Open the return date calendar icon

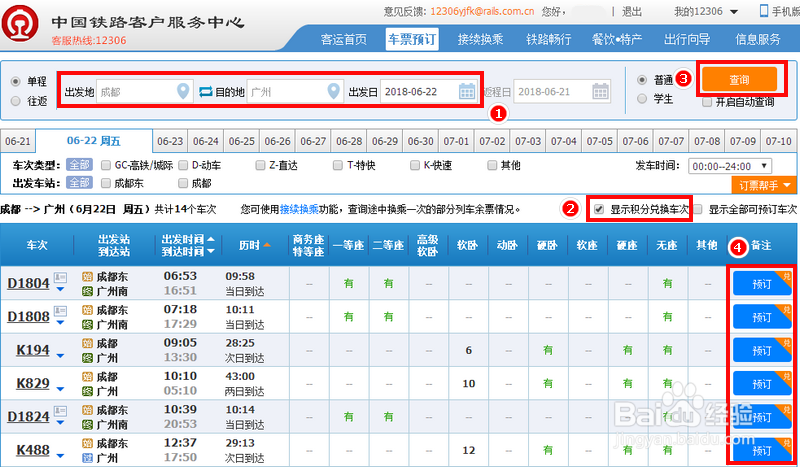click(x=601, y=91)
